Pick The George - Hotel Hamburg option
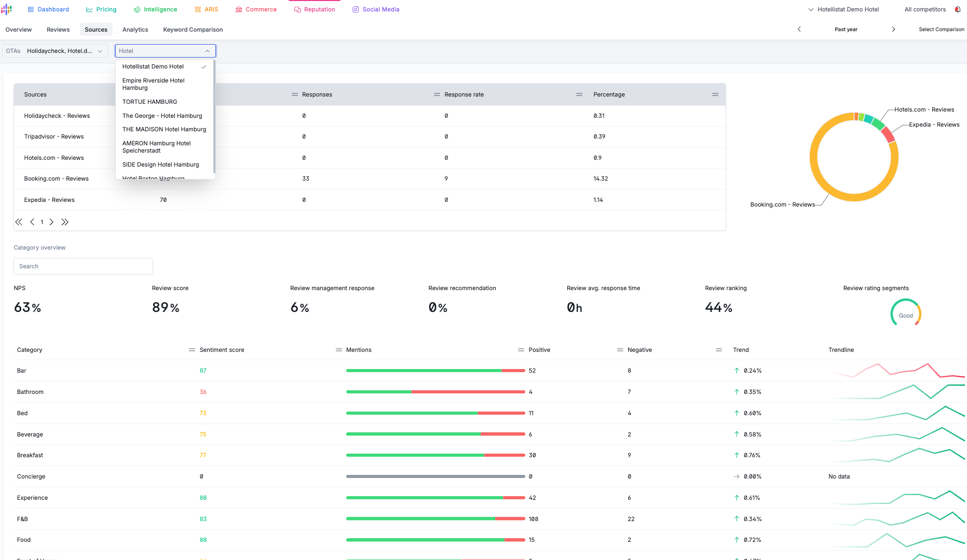The height and width of the screenshot is (560, 967). pos(162,116)
